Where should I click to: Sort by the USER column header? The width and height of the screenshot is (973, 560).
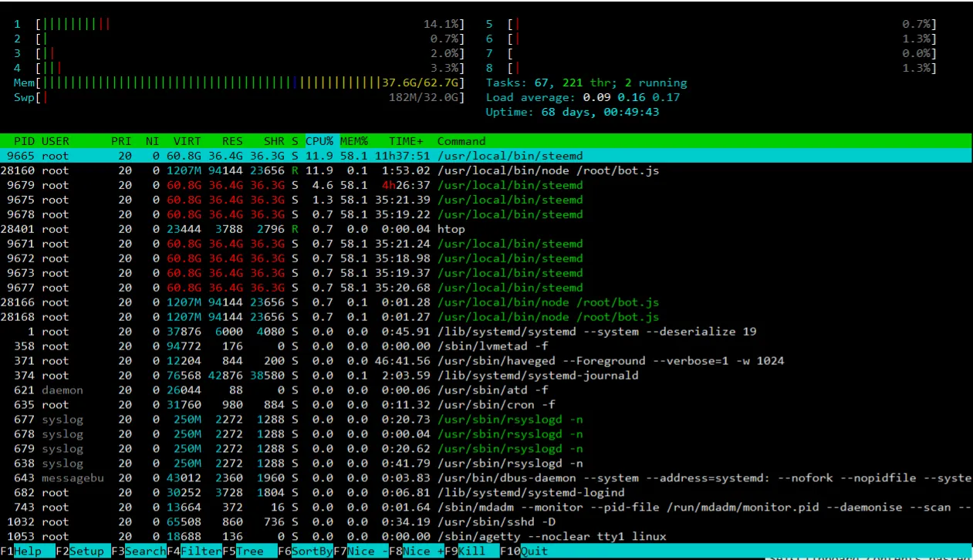56,141
